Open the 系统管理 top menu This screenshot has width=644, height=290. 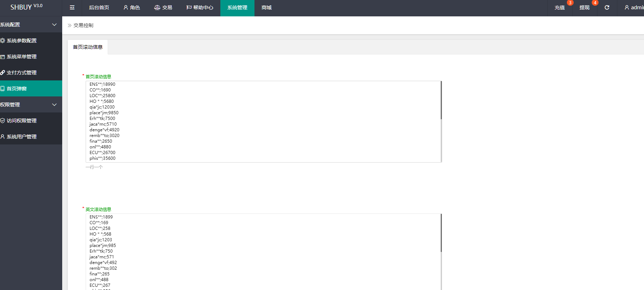[237, 7]
